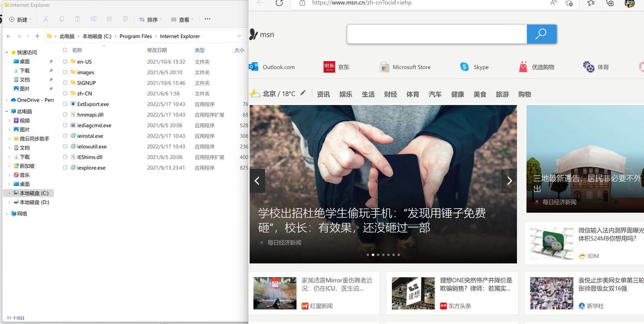
Task: Open the 查看 (View) dropdown
Action: point(182,19)
